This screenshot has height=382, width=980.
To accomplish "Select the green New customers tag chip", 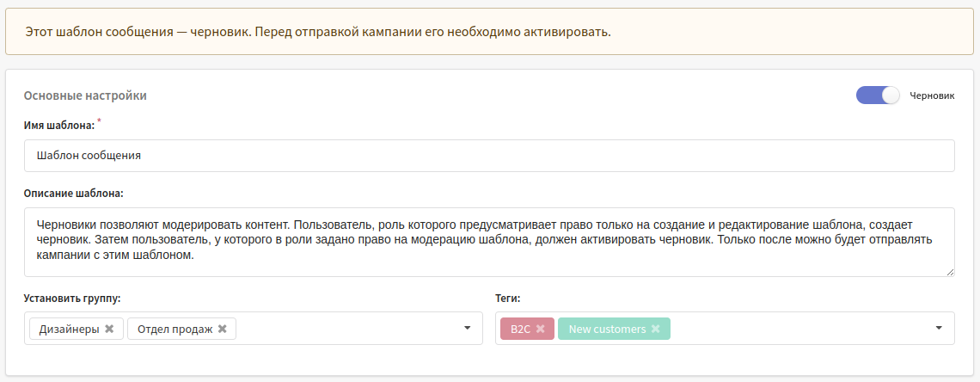I will (x=607, y=329).
